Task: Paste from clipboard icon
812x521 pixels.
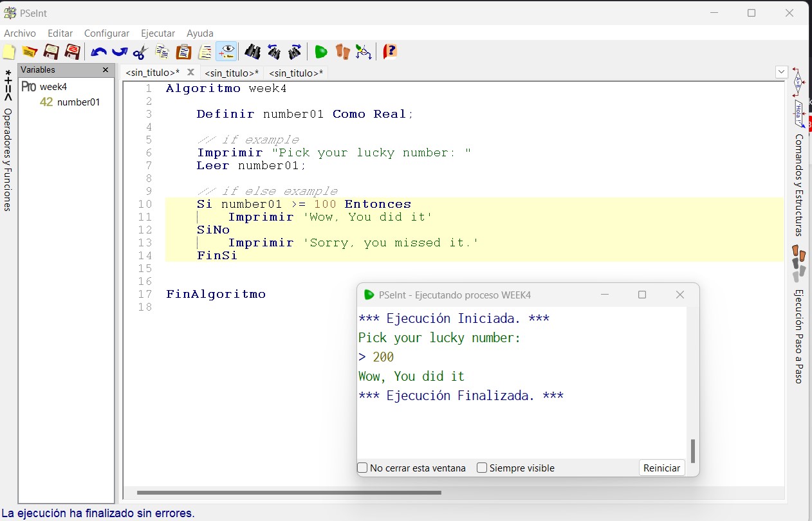Action: pos(183,51)
